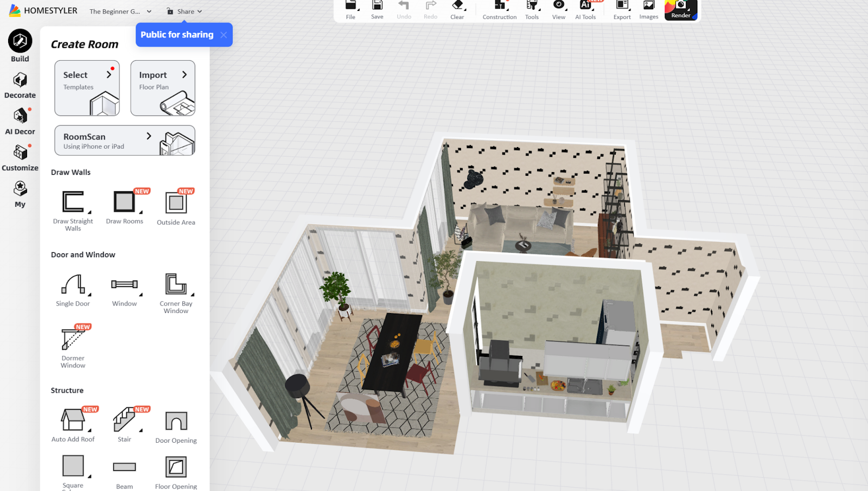Viewport: 868px width, 491px height.
Task: Start a Render of the scene
Action: click(x=681, y=10)
